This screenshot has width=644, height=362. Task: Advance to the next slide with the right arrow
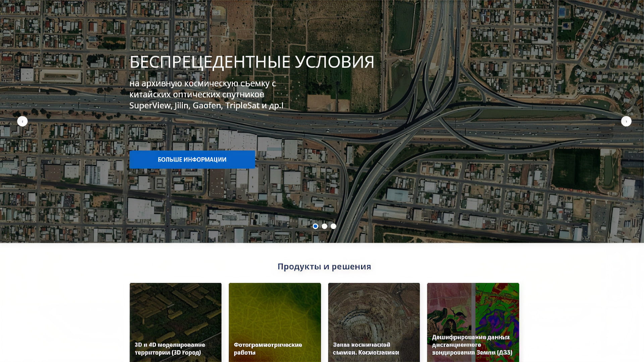[x=626, y=121]
